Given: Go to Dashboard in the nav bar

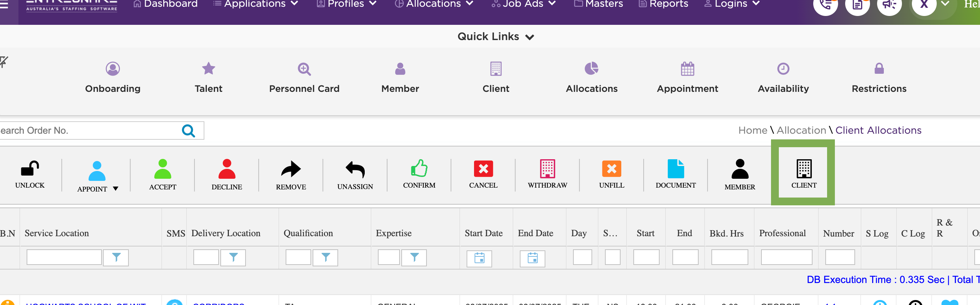Looking at the screenshot, I should click(x=165, y=4).
